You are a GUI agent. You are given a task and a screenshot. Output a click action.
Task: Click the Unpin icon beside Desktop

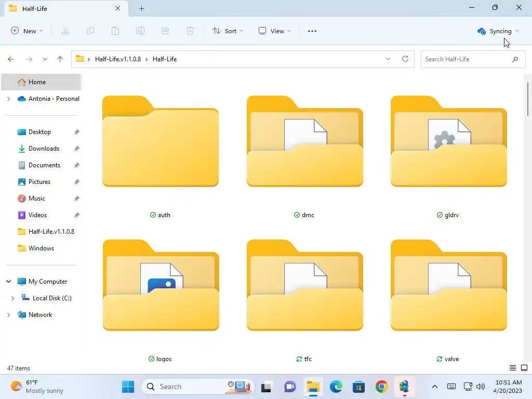[x=77, y=132]
